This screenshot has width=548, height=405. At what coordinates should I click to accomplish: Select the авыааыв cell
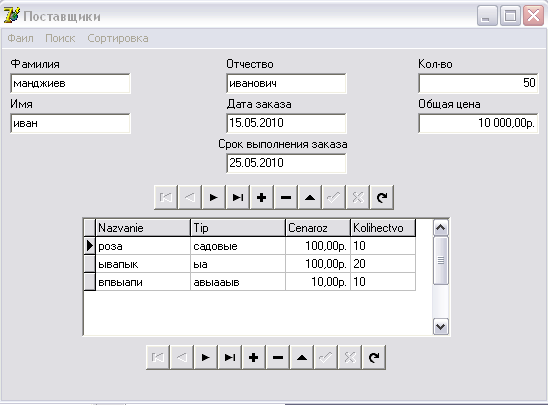tap(238, 282)
